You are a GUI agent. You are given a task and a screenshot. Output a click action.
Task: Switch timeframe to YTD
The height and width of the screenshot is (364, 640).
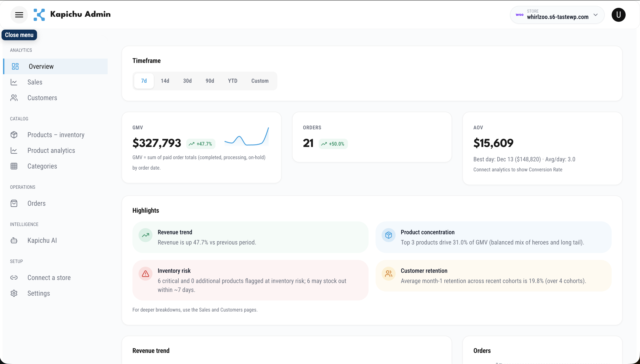[232, 81]
